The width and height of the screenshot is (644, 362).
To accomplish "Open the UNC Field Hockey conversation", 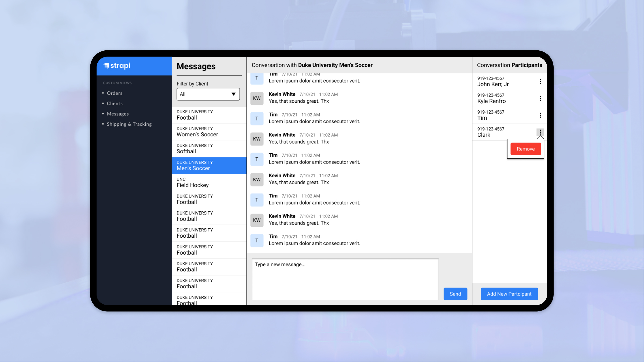I will (x=209, y=182).
